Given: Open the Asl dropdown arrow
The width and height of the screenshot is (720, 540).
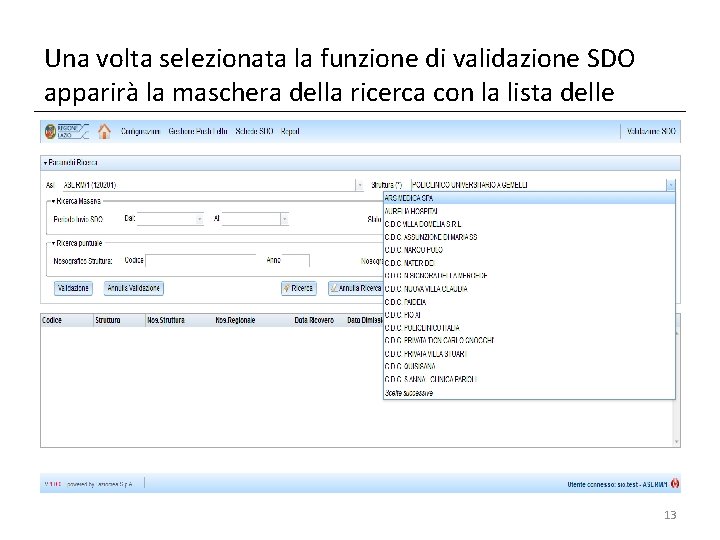Looking at the screenshot, I should pyautogui.click(x=360, y=185).
